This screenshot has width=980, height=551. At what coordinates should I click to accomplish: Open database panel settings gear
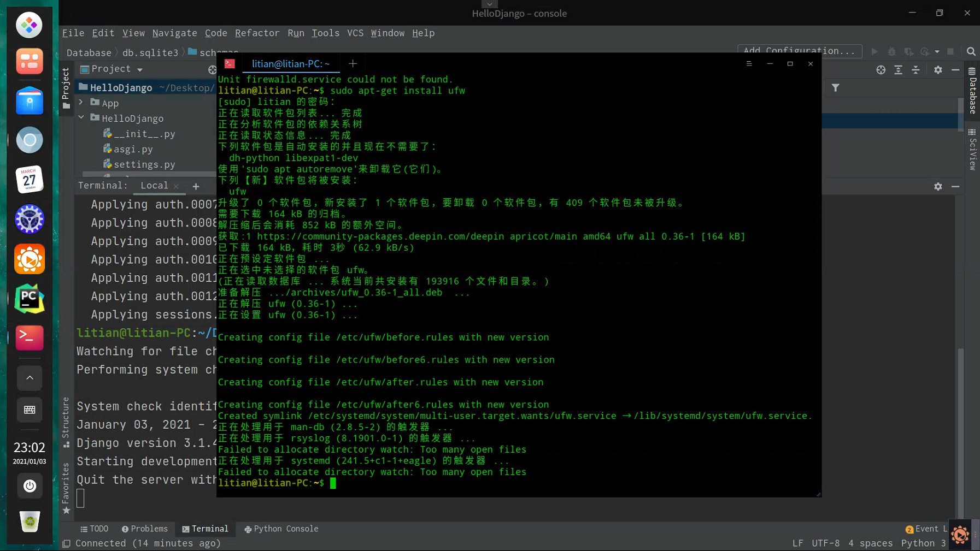point(938,70)
